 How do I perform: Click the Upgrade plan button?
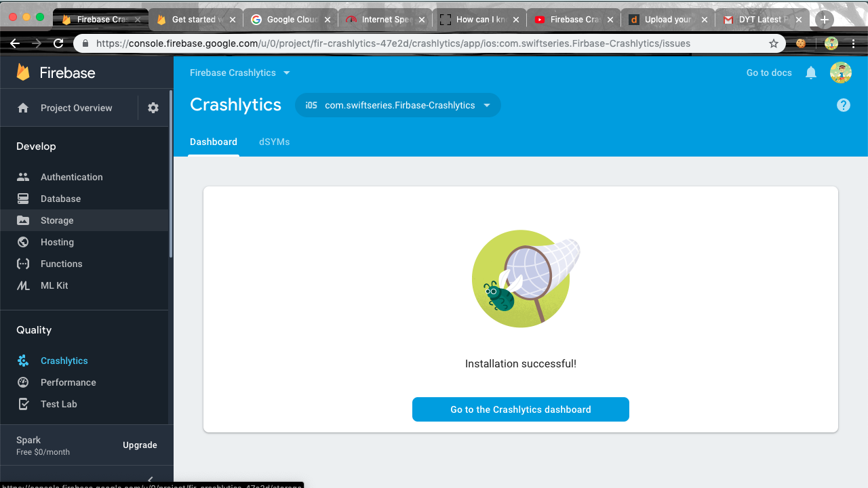pyautogui.click(x=140, y=445)
